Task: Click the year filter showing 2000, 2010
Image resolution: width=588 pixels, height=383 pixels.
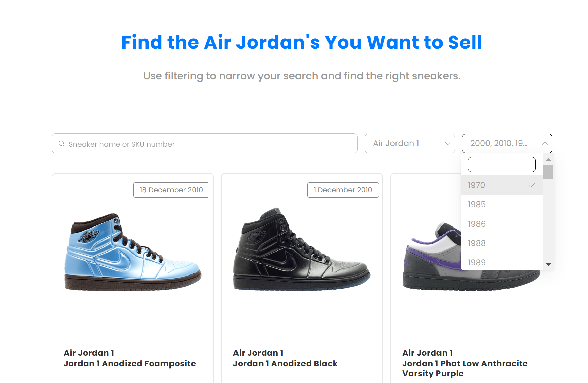Action: (x=507, y=143)
